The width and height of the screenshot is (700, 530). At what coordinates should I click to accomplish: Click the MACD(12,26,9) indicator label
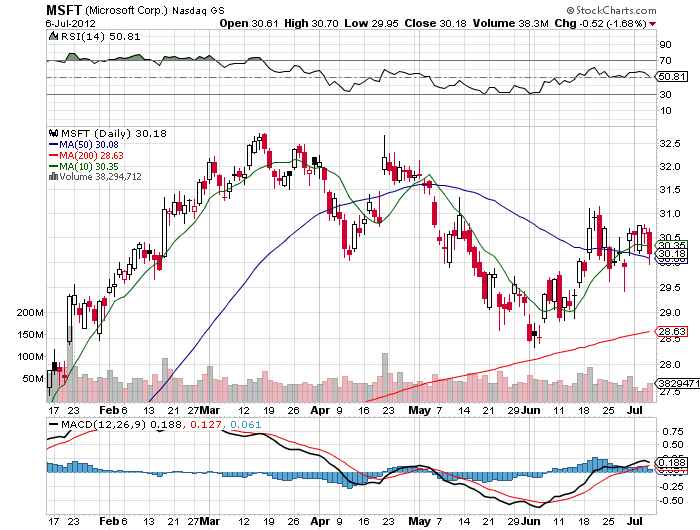104,424
